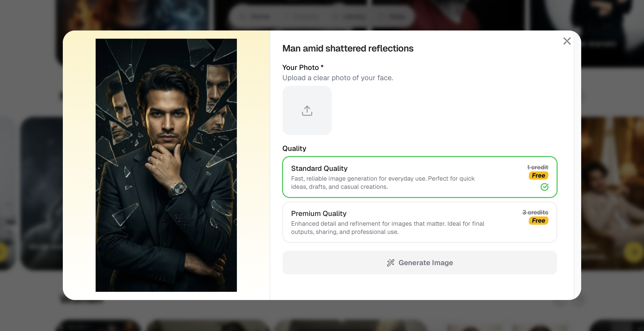Click the strikethrough '3 credits' label
The height and width of the screenshot is (331, 644).
pyautogui.click(x=535, y=212)
